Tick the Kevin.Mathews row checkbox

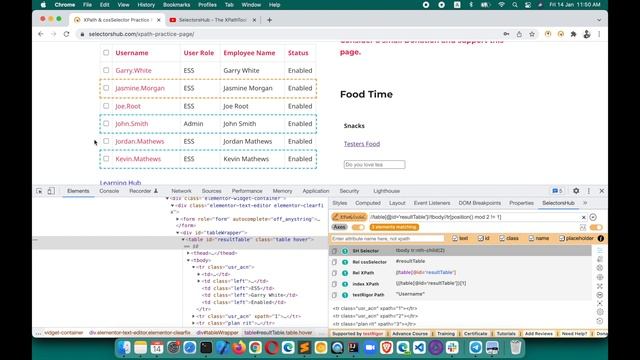coord(106,158)
